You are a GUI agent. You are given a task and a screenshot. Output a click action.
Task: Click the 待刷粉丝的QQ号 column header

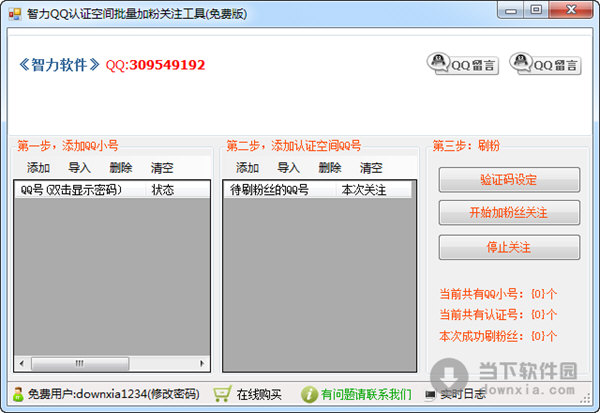[279, 190]
